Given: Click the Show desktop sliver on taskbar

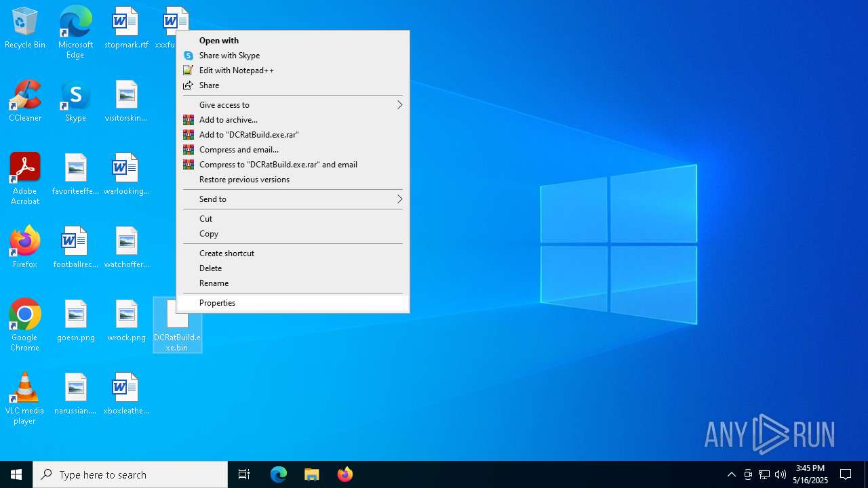Looking at the screenshot, I should tap(866, 474).
